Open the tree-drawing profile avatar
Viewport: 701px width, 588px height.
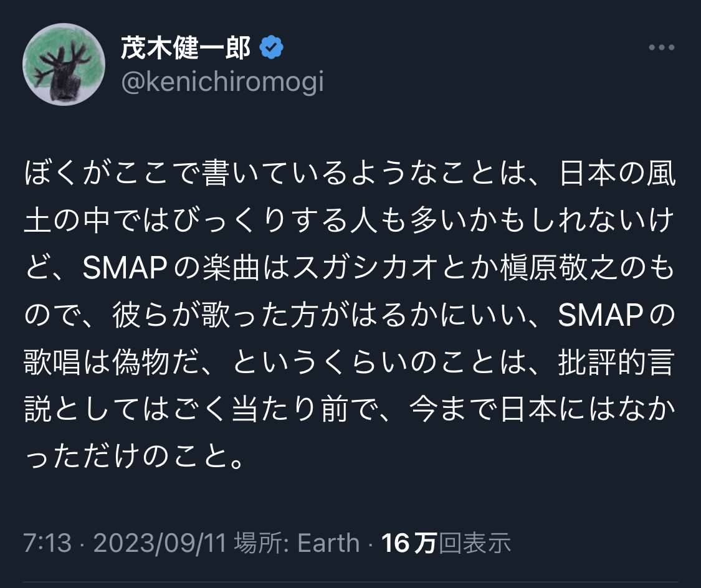point(64,65)
